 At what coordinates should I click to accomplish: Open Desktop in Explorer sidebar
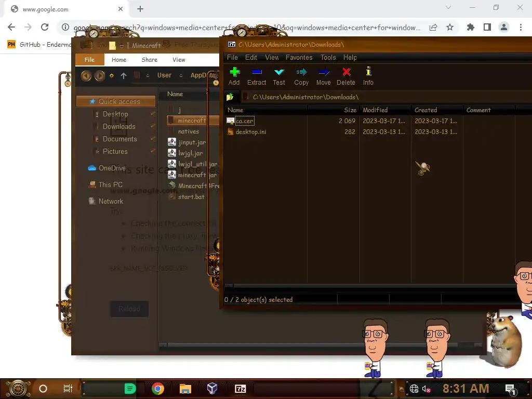point(115,114)
